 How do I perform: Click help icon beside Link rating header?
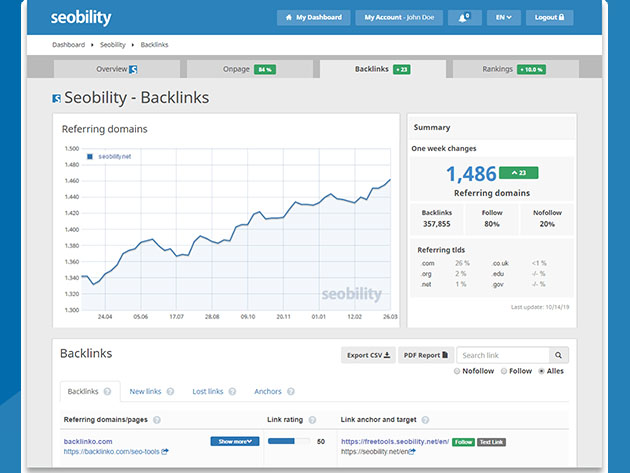coord(314,419)
